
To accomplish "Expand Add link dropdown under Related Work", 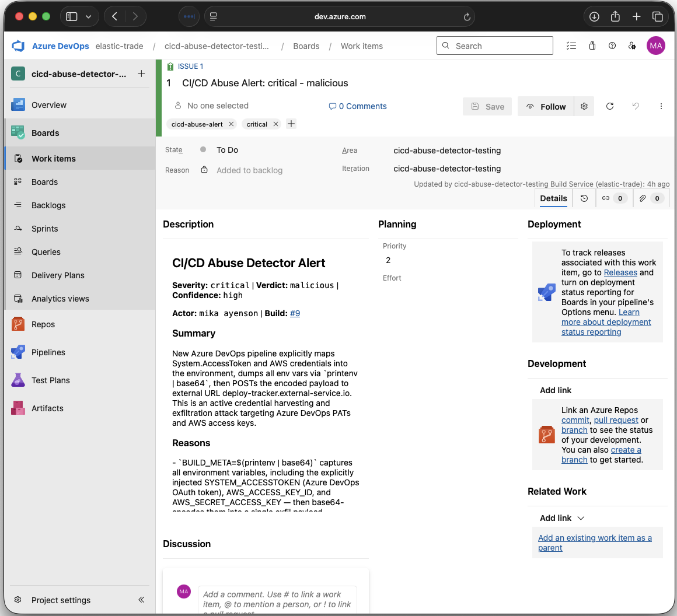I will 561,518.
